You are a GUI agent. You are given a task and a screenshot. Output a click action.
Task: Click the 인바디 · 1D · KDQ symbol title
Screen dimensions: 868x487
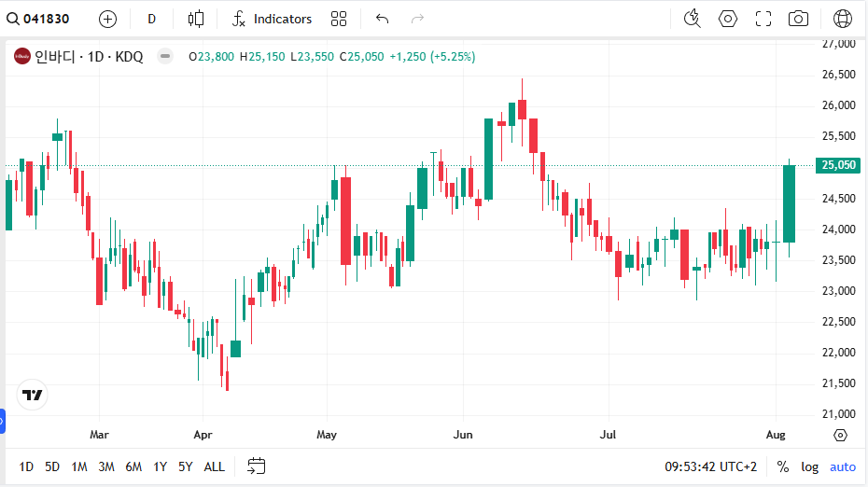pos(89,57)
